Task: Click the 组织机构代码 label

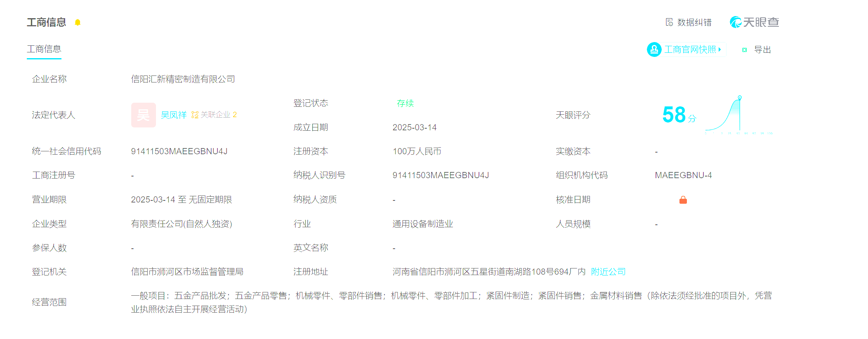Action: [582, 175]
